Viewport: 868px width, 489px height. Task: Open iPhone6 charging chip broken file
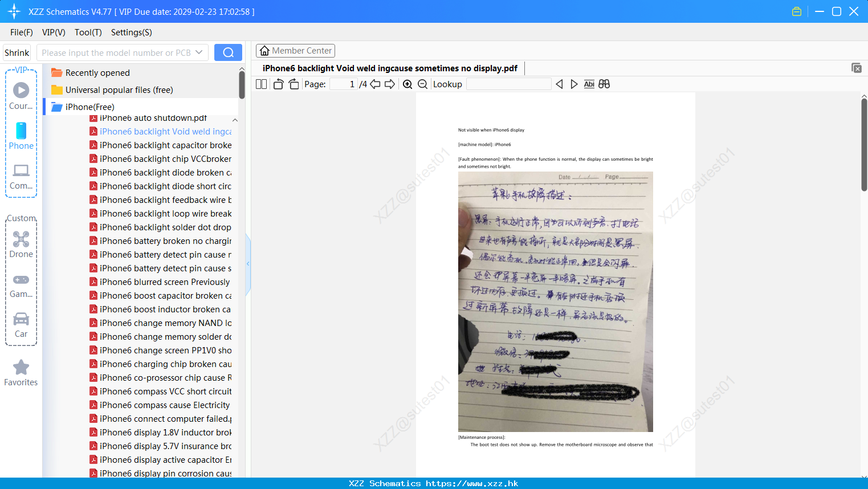pyautogui.click(x=161, y=364)
